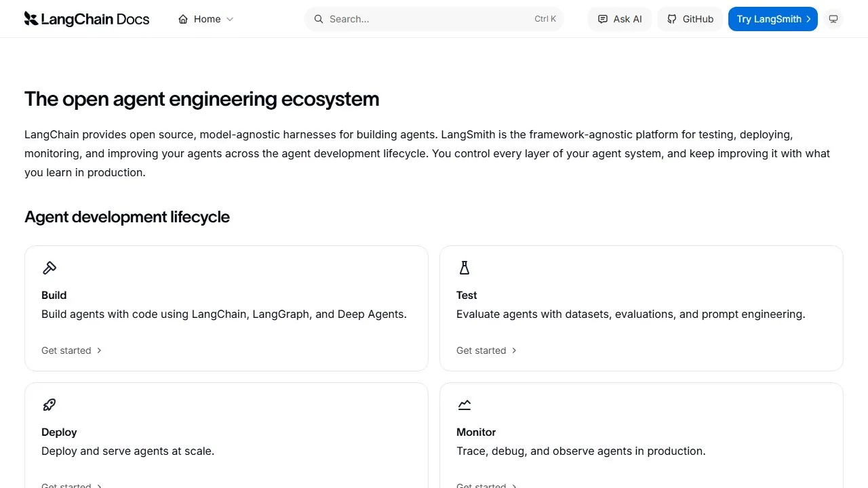Click "Agent development lifecycle" heading
Screen dimensions: 868x488
point(127,217)
